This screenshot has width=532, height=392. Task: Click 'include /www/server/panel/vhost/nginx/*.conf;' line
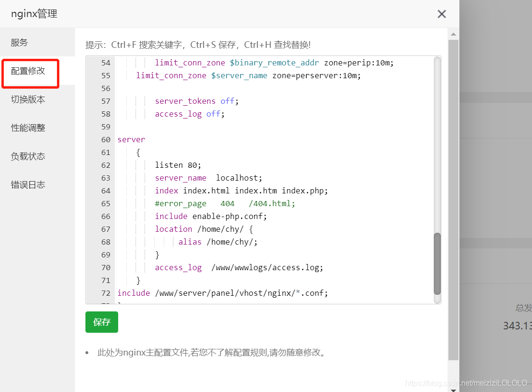pyautogui.click(x=223, y=293)
